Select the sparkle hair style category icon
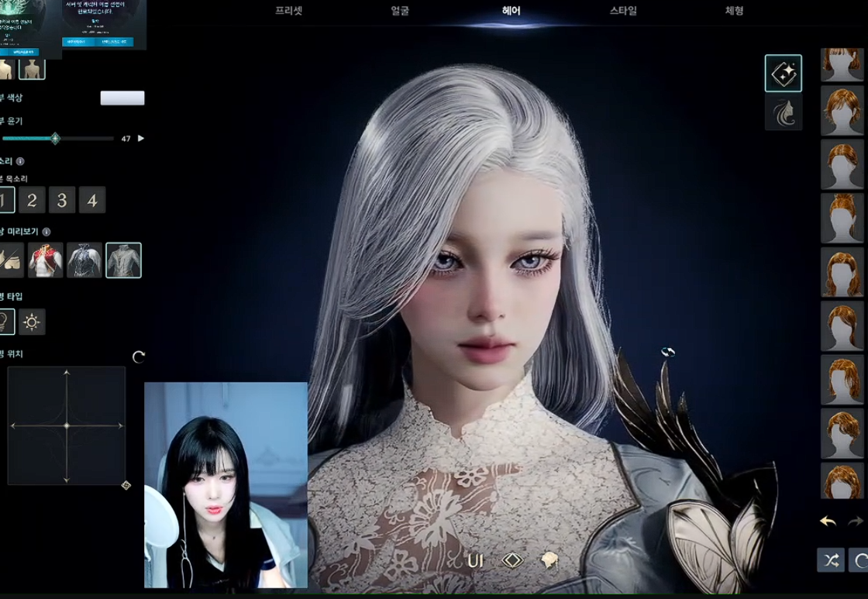The image size is (868, 599). (x=783, y=74)
